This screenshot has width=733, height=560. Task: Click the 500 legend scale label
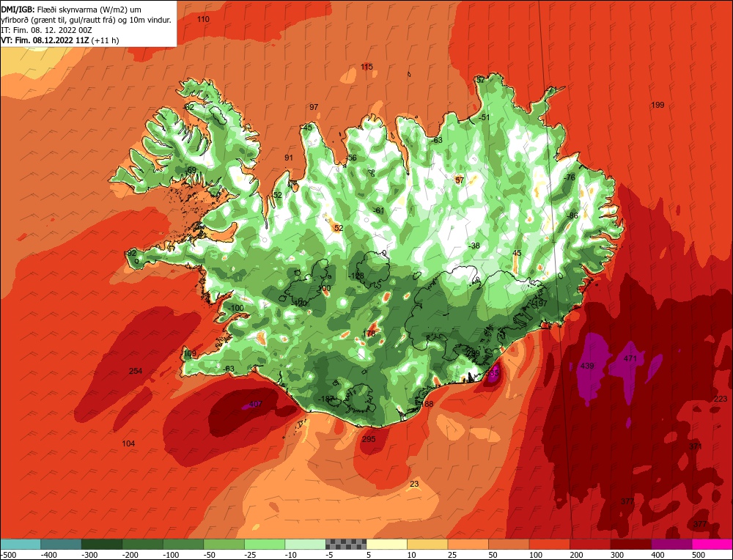(699, 555)
